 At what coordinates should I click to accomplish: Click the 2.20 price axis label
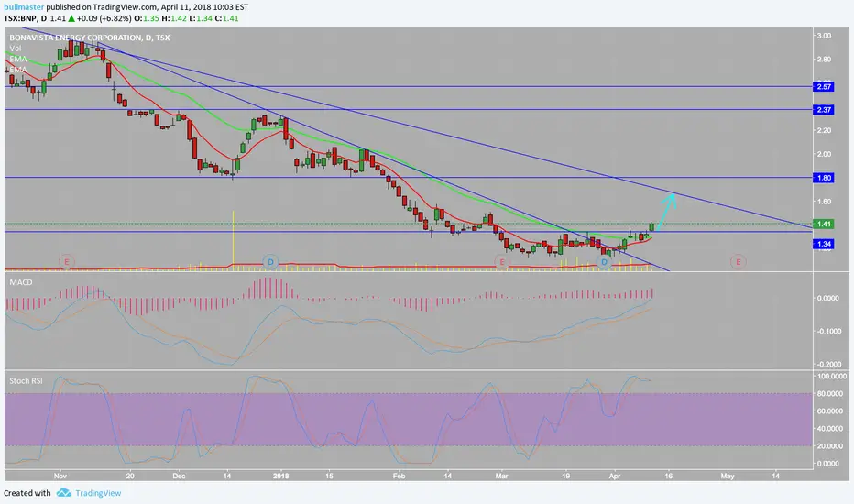[824, 130]
